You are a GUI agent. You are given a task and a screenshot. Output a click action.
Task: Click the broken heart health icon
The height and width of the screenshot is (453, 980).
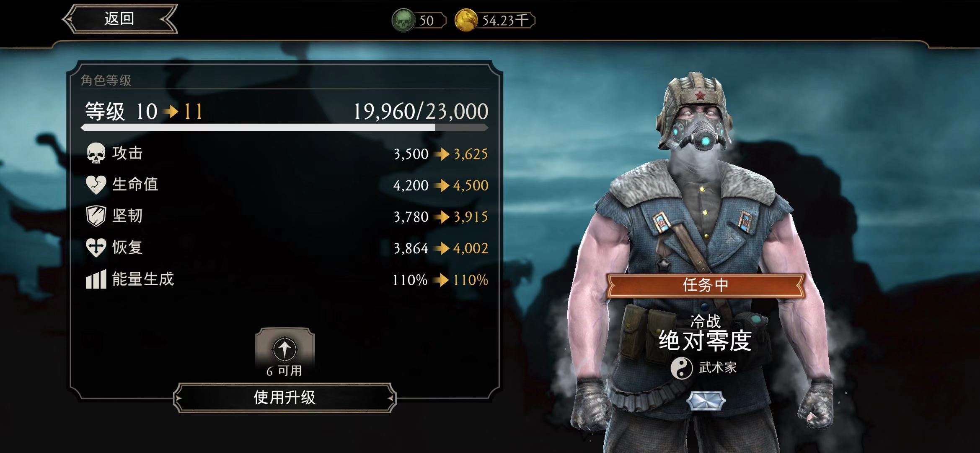point(96,185)
